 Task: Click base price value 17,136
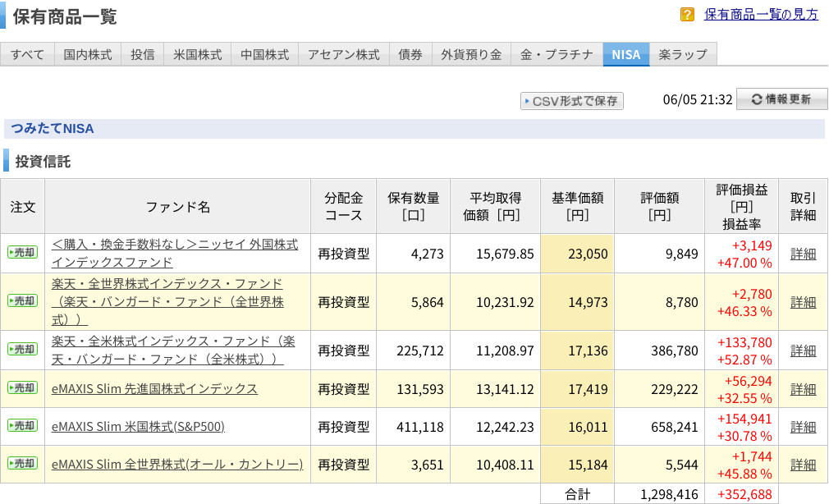588,351
